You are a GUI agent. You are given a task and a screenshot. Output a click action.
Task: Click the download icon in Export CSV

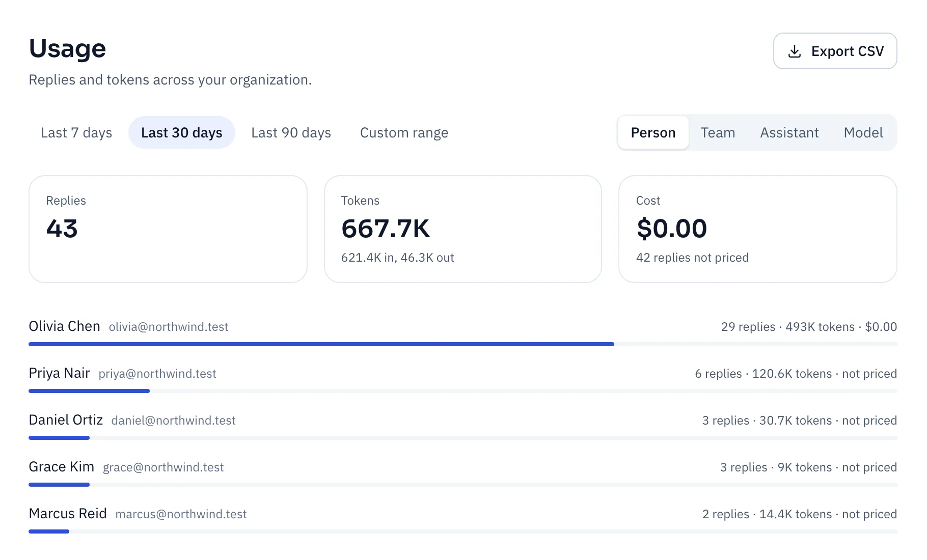[x=794, y=51]
